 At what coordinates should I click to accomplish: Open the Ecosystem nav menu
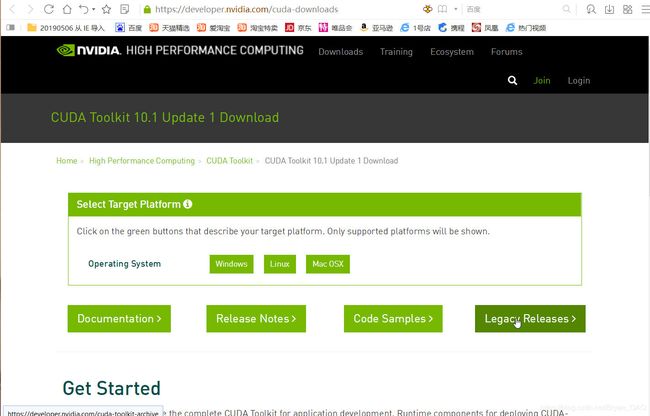[x=452, y=52]
